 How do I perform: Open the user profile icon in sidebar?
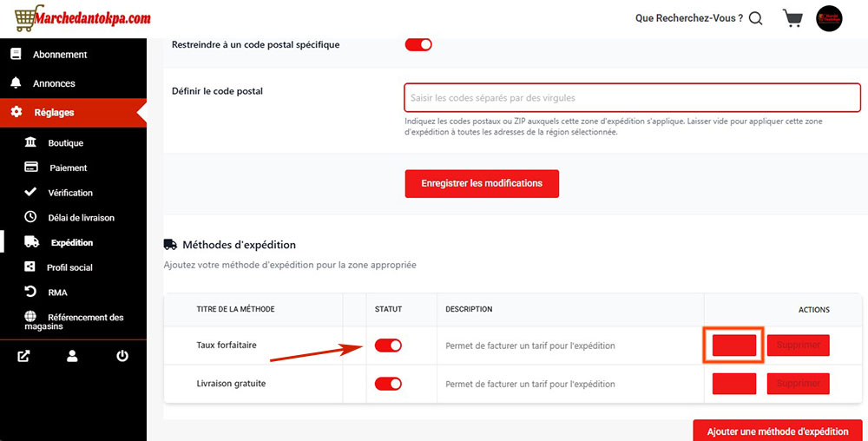pyautogui.click(x=73, y=356)
